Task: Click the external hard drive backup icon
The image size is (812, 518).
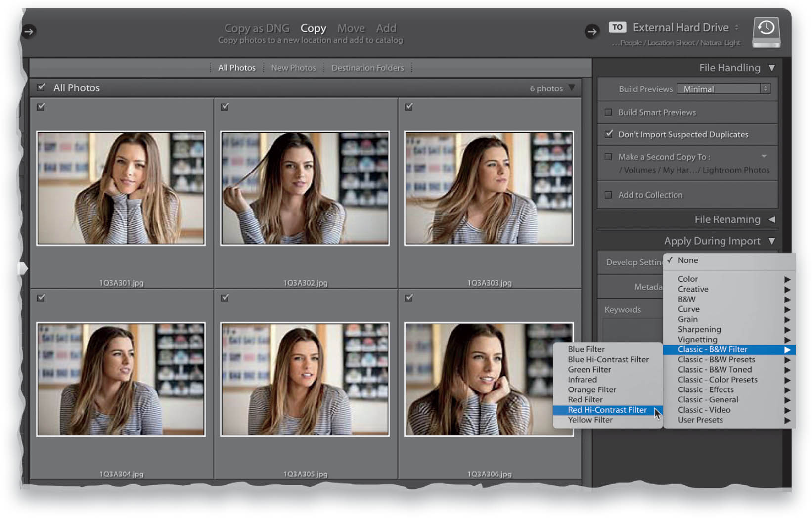Action: click(x=766, y=33)
